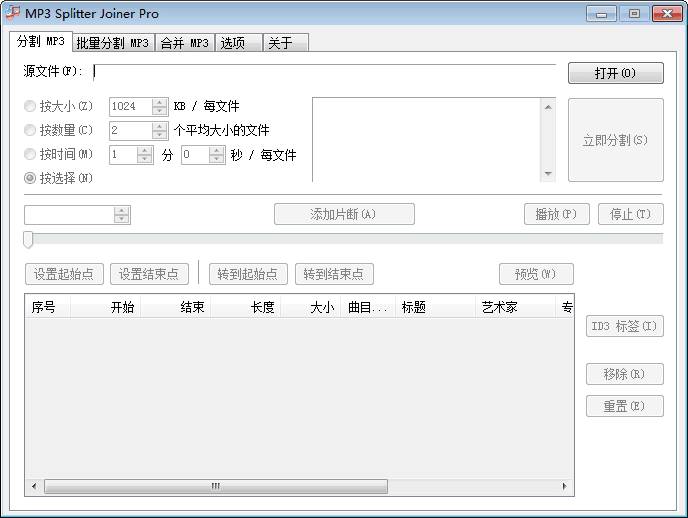Increase the time position spinner

(122, 211)
